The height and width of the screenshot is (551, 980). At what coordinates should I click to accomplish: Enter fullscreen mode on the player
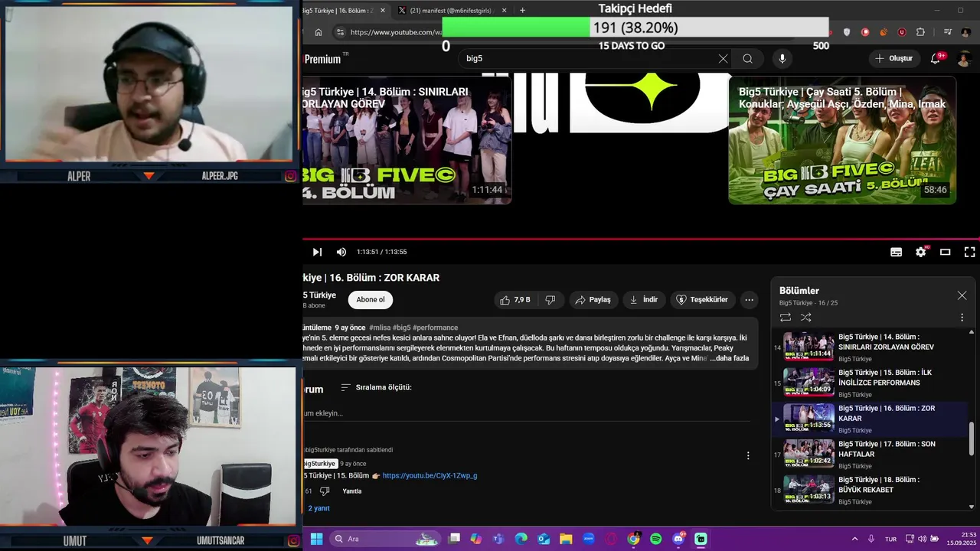click(x=969, y=252)
